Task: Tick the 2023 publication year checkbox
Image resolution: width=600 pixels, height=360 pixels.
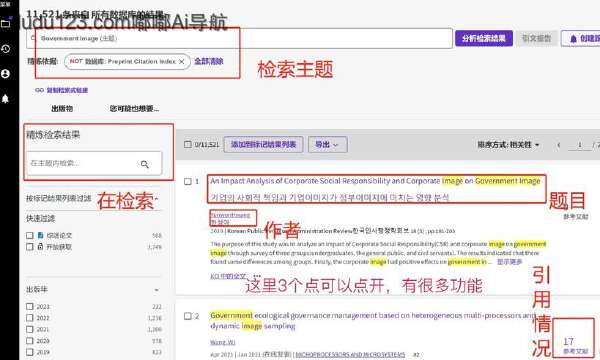Action: tap(30, 306)
